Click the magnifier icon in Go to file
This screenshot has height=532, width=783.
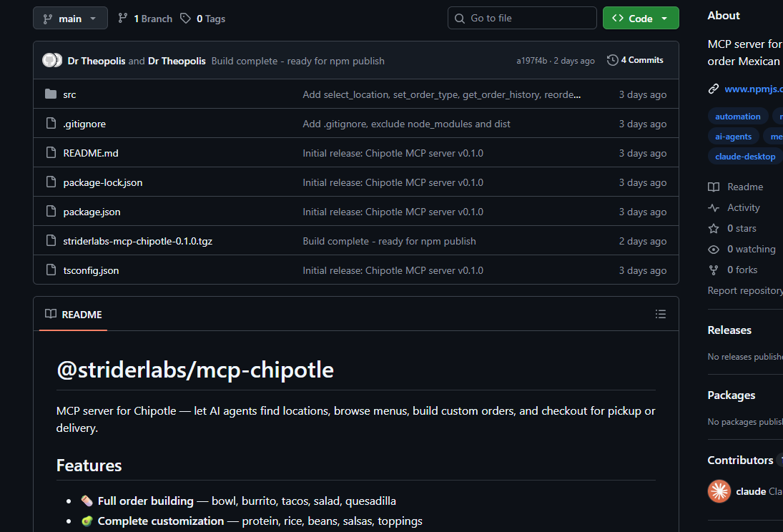tap(459, 19)
